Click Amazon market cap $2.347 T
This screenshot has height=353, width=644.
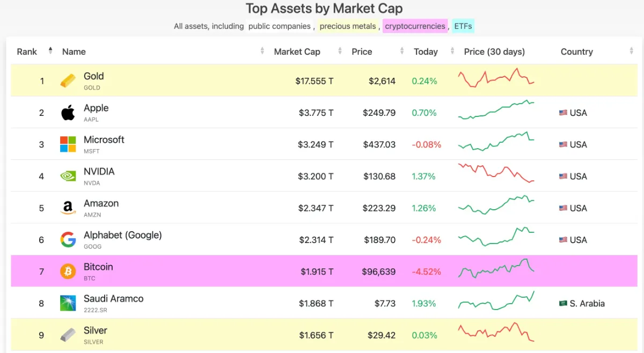(316, 208)
